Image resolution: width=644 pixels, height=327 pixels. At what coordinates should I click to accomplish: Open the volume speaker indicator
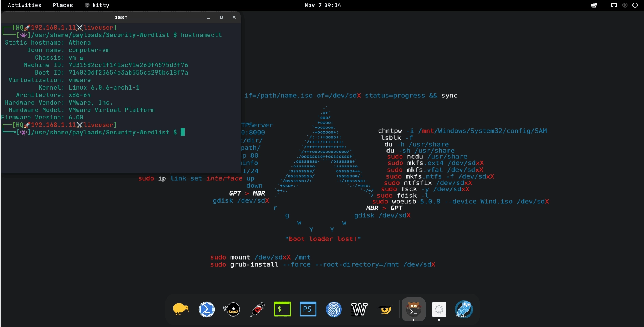[x=624, y=5]
